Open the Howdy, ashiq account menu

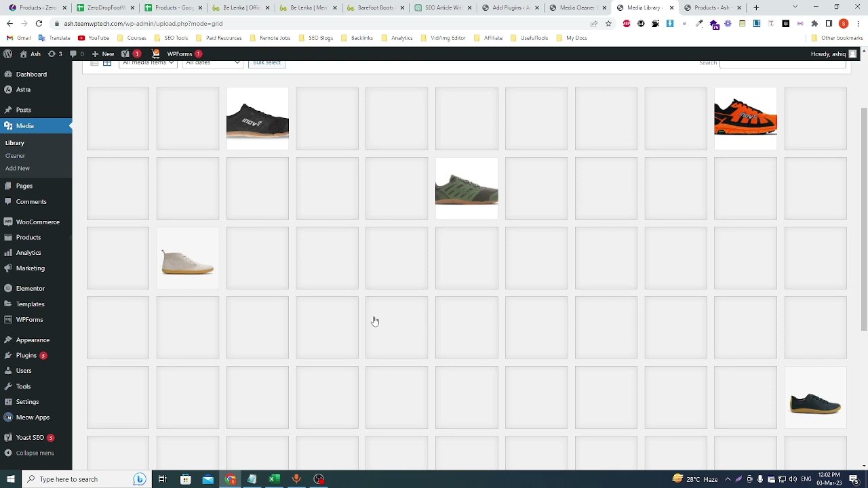tap(833, 54)
